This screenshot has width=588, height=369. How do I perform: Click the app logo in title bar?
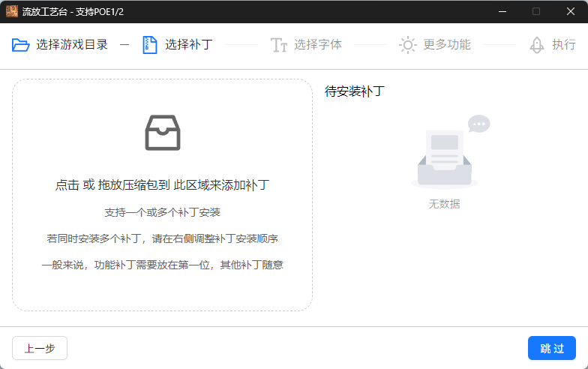12,11
